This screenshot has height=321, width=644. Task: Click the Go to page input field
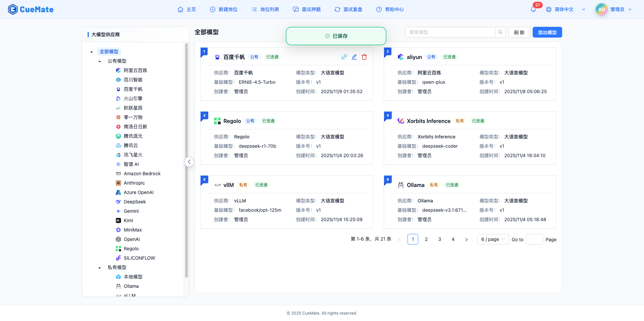click(535, 239)
